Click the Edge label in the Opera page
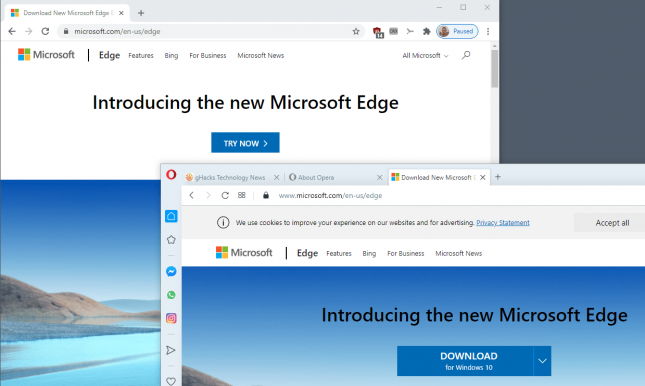 (307, 253)
